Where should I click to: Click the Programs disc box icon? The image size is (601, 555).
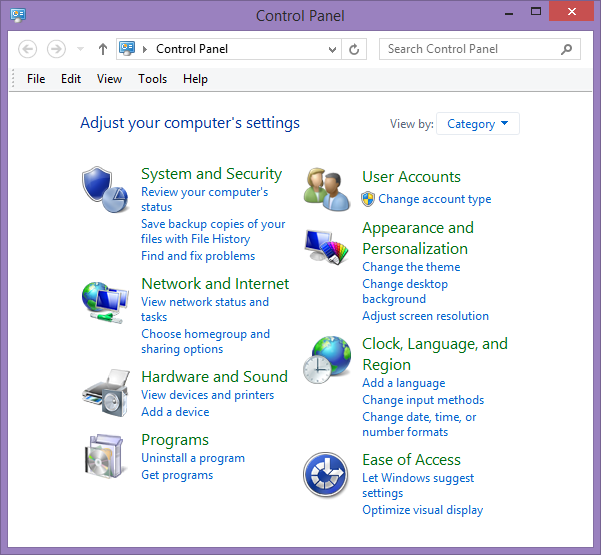(x=105, y=457)
